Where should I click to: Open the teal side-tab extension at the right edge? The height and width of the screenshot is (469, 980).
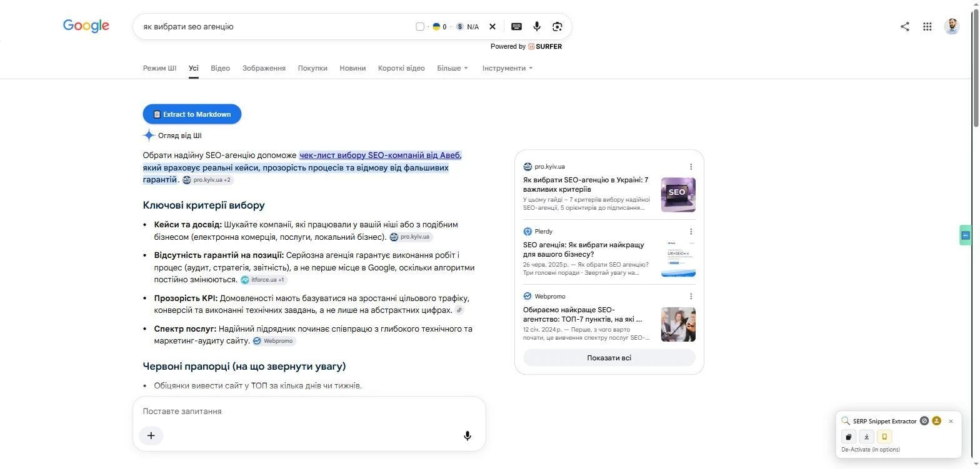pos(966,235)
